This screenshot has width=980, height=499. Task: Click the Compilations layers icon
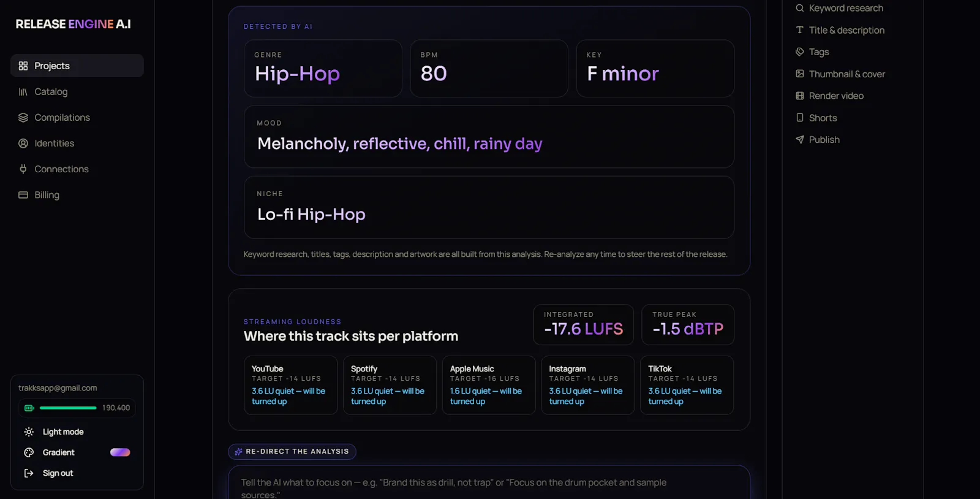click(23, 117)
